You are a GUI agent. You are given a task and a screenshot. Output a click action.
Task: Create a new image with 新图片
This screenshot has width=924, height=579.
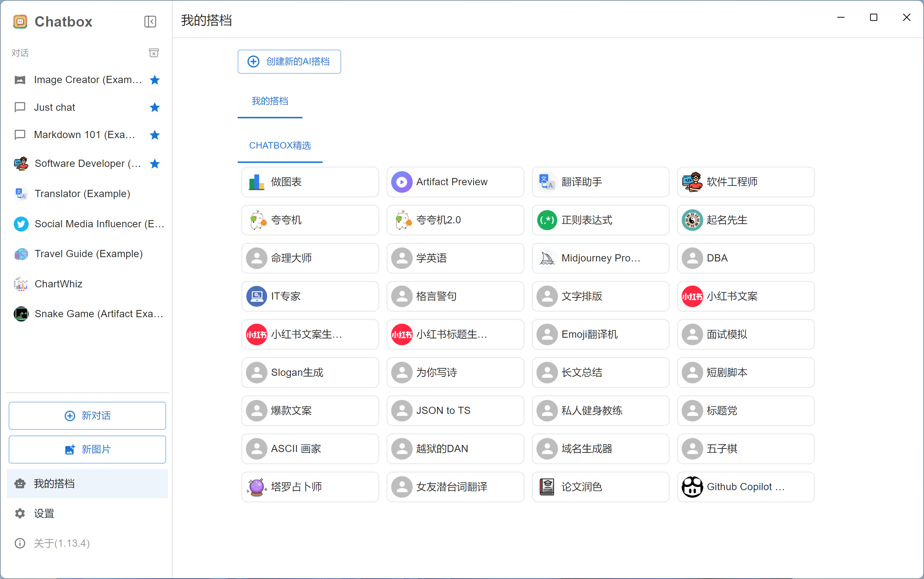pyautogui.click(x=87, y=449)
